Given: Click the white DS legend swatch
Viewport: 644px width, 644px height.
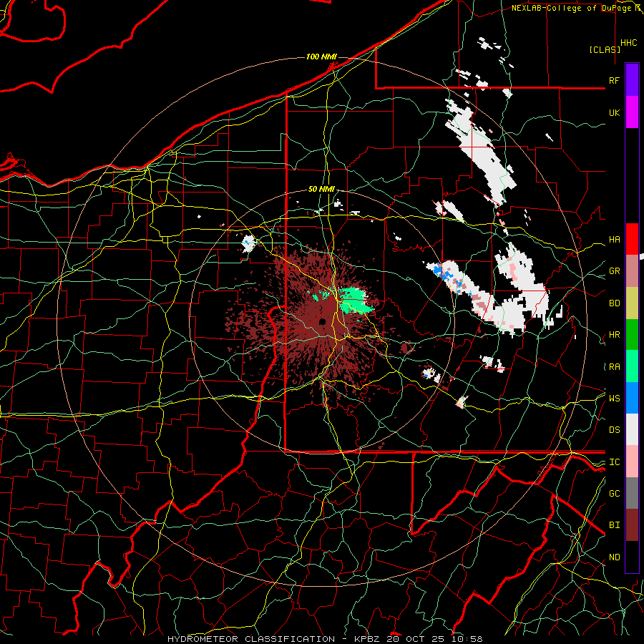Looking at the screenshot, I should click(632, 429).
